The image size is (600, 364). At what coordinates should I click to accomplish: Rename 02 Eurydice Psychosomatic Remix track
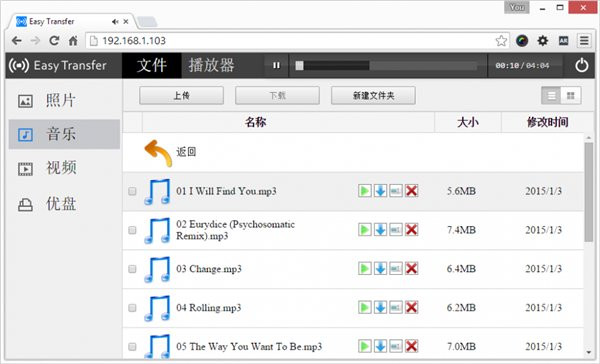coord(396,230)
